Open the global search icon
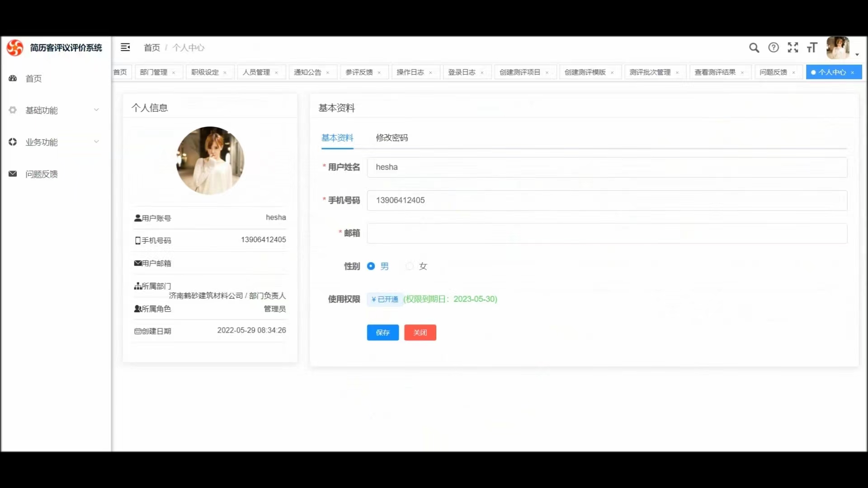 (x=754, y=47)
